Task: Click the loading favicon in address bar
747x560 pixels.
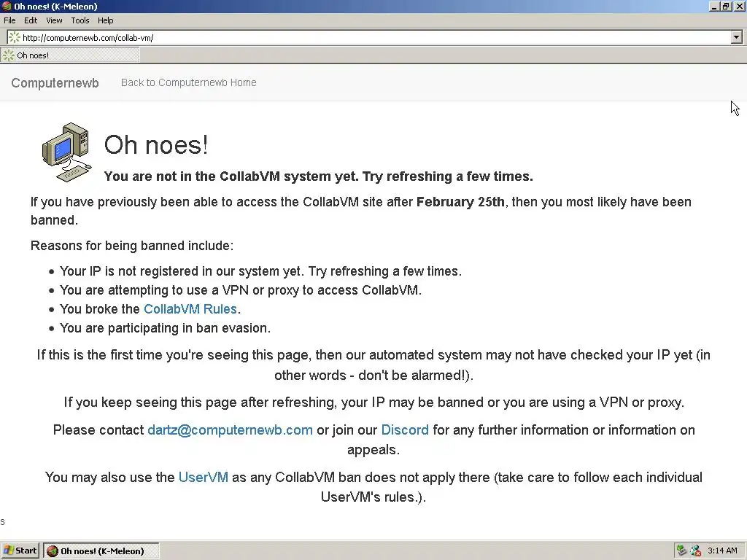Action: tap(15, 38)
